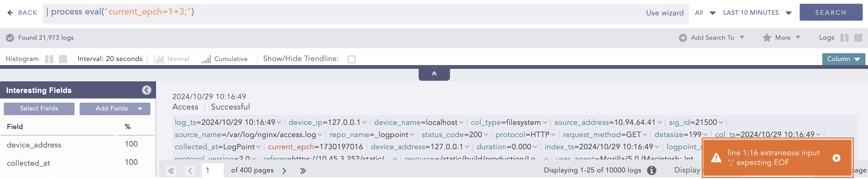868x179 pixels.
Task: Click the Search button
Action: coord(830,13)
